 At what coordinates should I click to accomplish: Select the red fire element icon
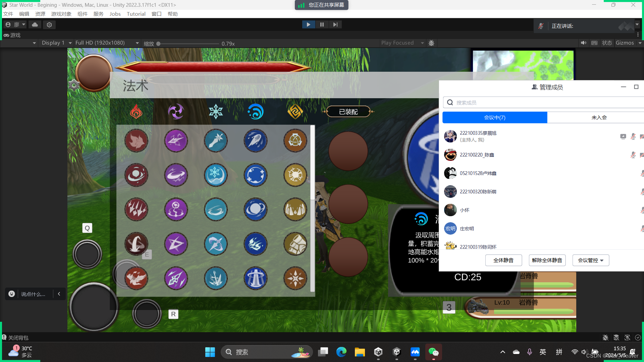click(136, 112)
